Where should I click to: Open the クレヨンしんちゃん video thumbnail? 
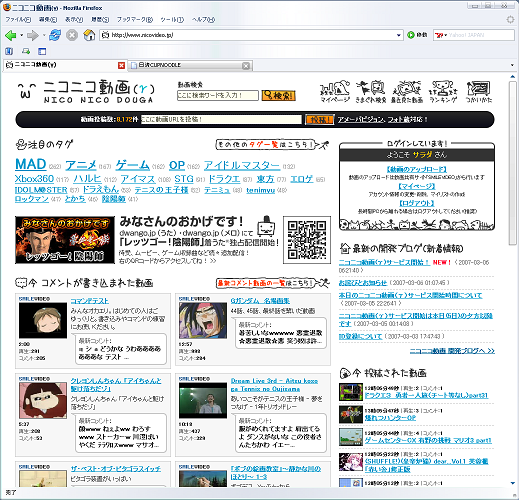43,401
